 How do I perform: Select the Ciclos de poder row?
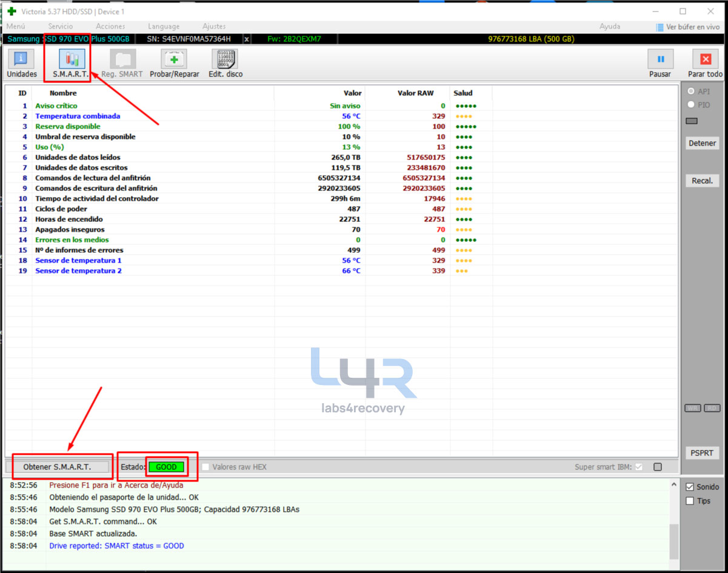(x=342, y=209)
